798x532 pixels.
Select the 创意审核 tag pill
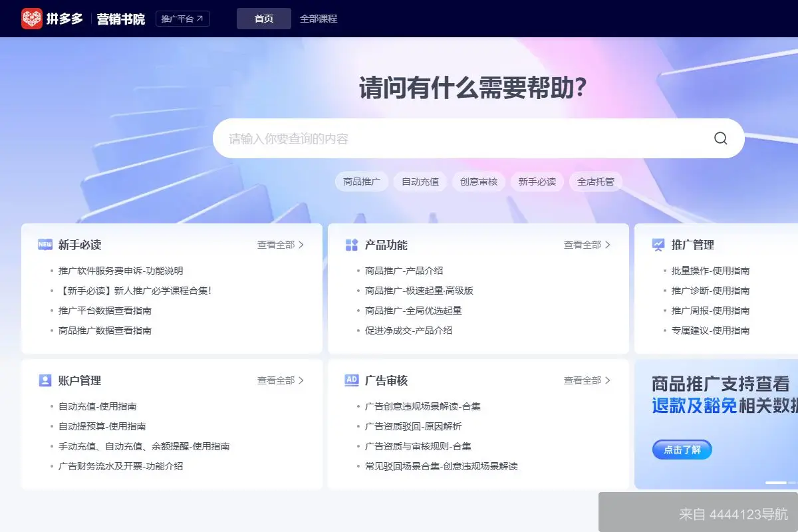coord(478,181)
